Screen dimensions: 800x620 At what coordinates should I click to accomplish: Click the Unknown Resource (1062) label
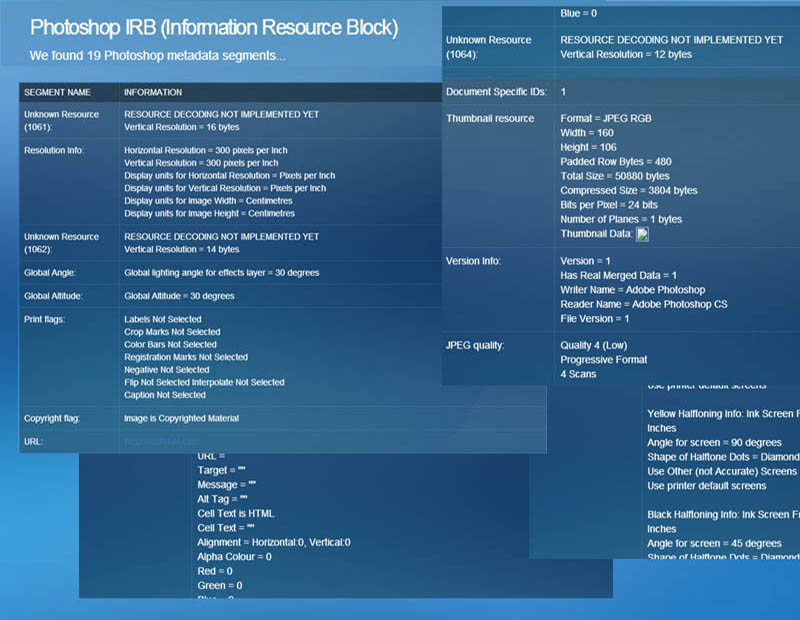[x=62, y=243]
